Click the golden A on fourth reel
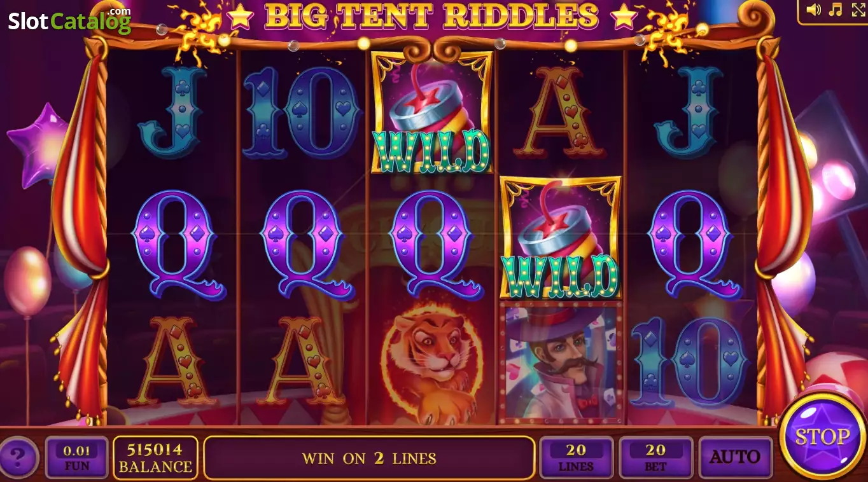The image size is (868, 482). click(x=560, y=113)
